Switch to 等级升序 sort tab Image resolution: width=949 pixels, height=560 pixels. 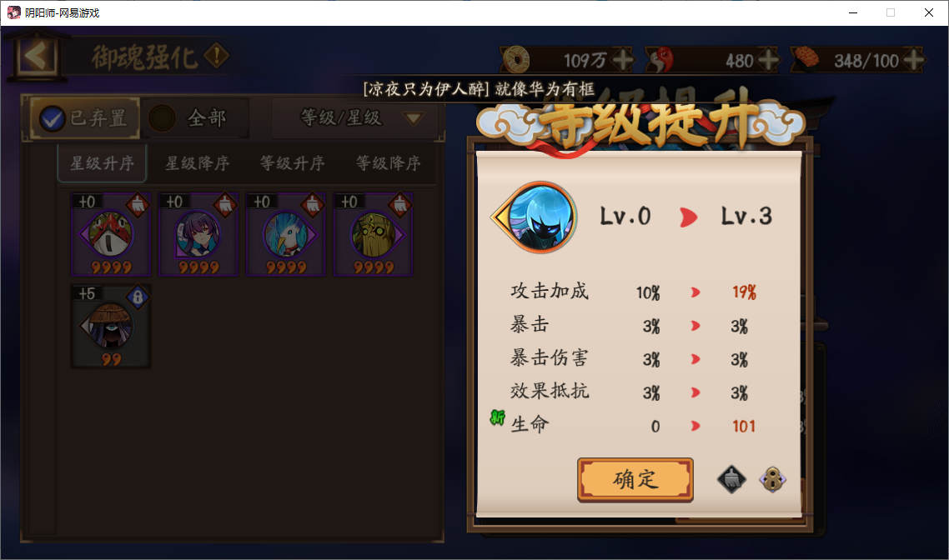293,163
